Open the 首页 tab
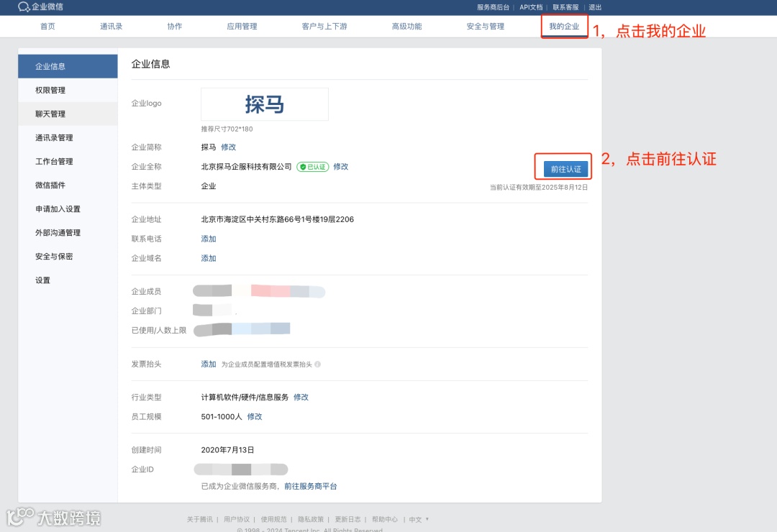This screenshot has height=532, width=777. pyautogui.click(x=47, y=27)
